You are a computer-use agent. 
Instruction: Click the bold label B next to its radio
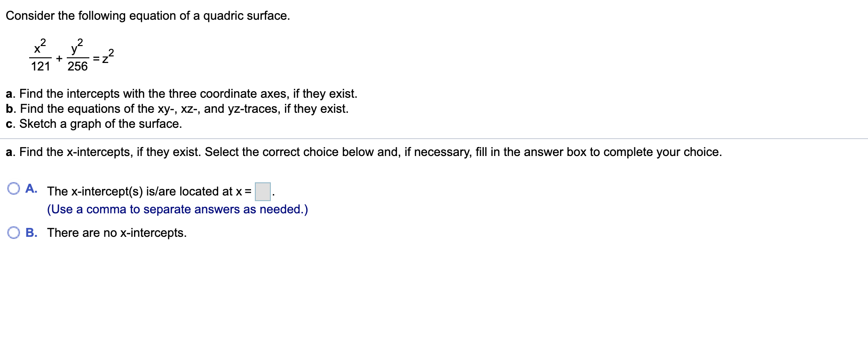click(x=31, y=233)
